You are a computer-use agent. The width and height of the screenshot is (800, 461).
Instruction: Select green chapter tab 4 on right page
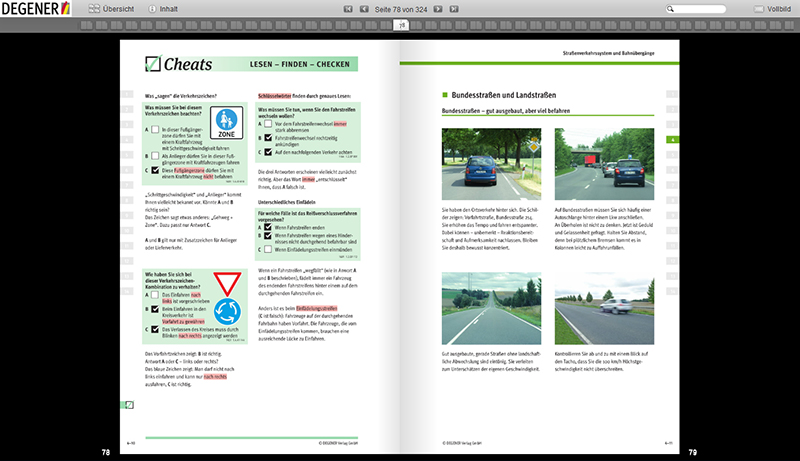pyautogui.click(x=672, y=139)
